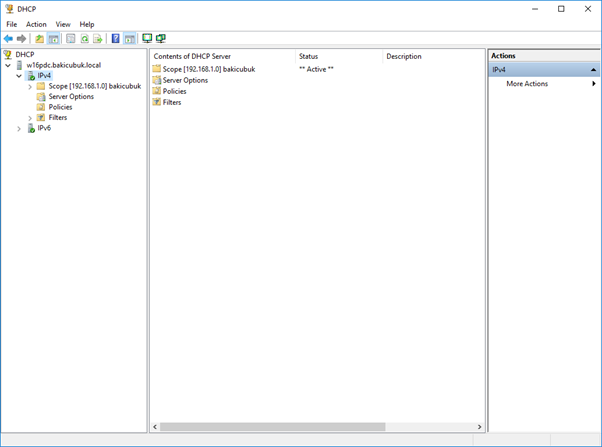
Task: Click Server Options icon in tree pane
Action: click(41, 97)
